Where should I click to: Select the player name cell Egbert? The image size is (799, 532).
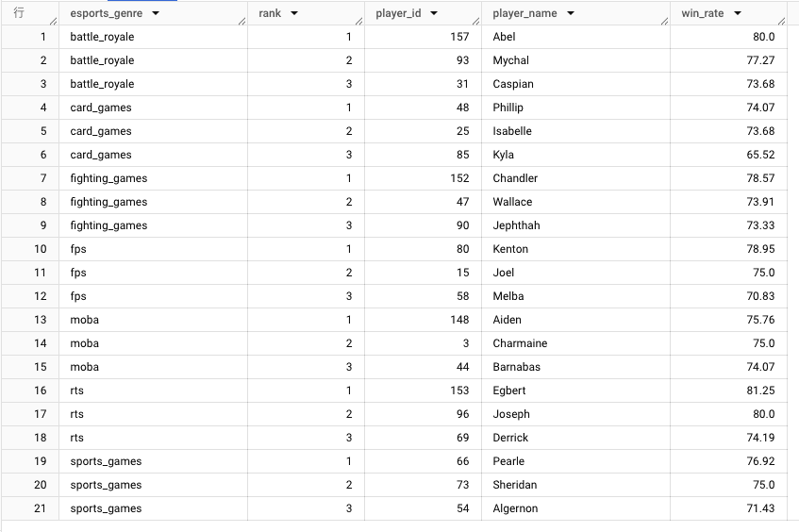pos(509,391)
